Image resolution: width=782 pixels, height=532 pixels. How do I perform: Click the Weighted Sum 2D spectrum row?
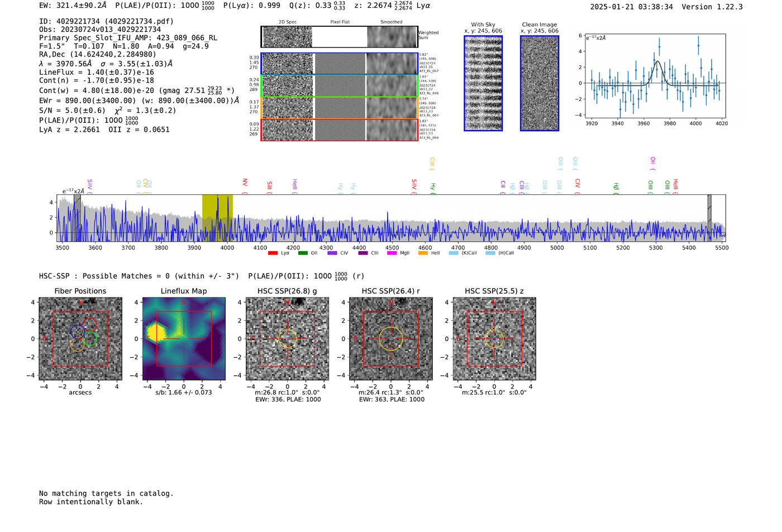pyautogui.click(x=340, y=37)
